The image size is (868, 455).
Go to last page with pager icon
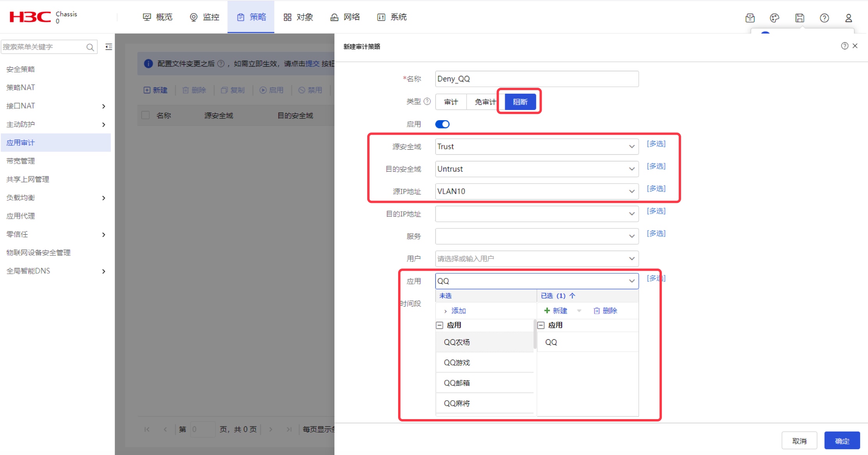click(x=289, y=429)
